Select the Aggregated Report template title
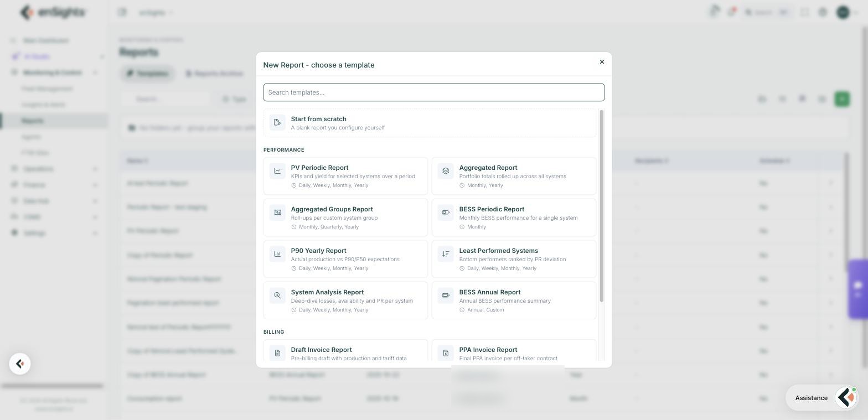 coord(488,168)
